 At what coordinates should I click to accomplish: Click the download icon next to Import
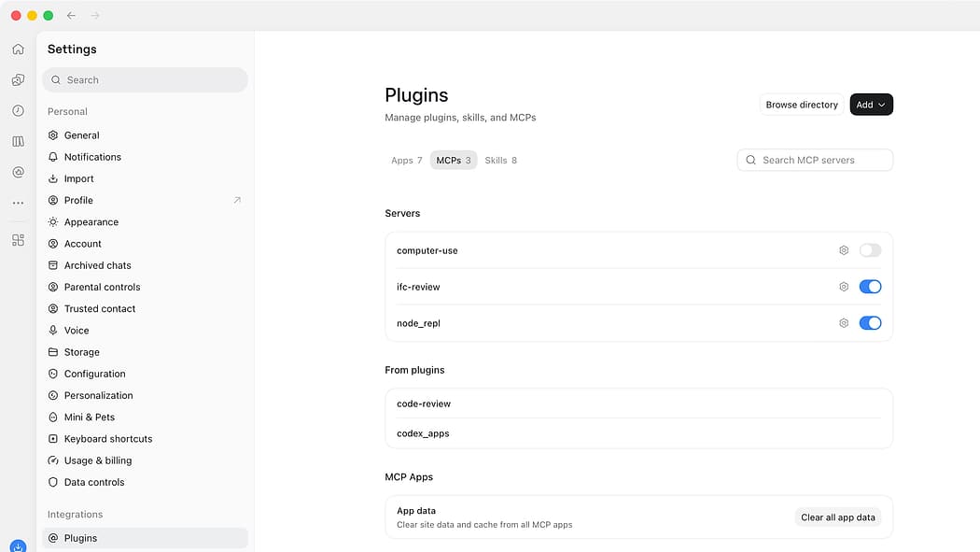(53, 178)
